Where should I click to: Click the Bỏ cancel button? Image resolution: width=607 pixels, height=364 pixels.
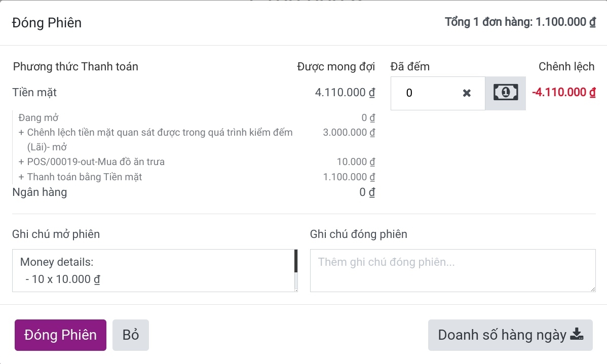(130, 335)
